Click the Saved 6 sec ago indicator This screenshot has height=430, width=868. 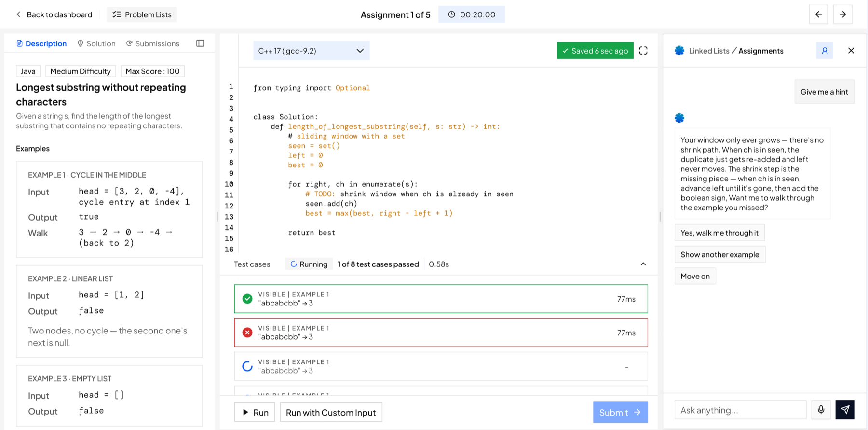(595, 51)
